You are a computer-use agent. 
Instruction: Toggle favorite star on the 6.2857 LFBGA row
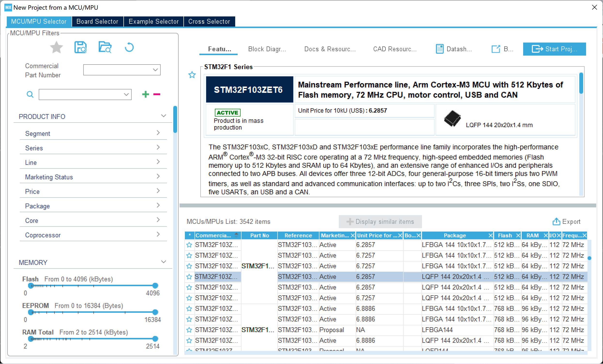(x=189, y=245)
